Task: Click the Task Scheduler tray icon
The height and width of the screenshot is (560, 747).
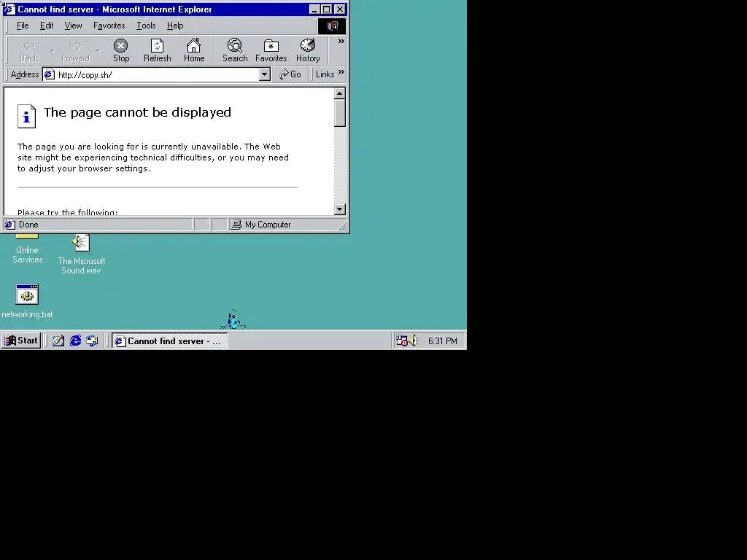Action: pyautogui.click(x=402, y=341)
